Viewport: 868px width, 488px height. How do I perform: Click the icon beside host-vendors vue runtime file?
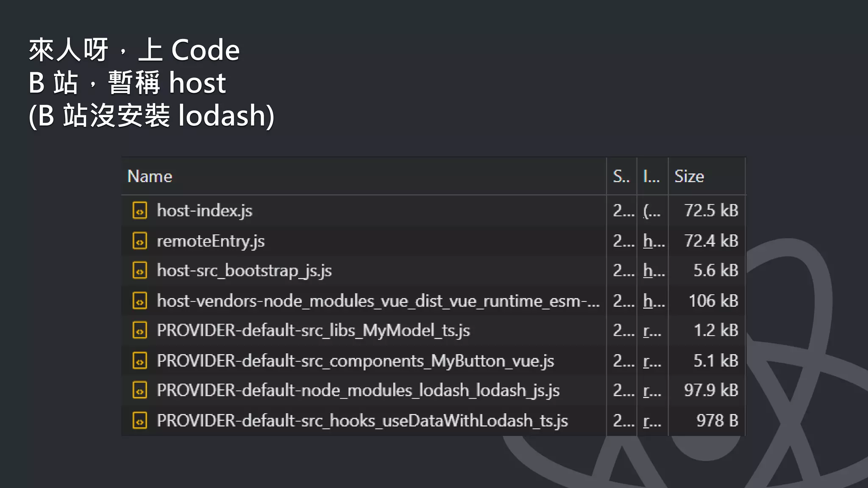point(139,301)
